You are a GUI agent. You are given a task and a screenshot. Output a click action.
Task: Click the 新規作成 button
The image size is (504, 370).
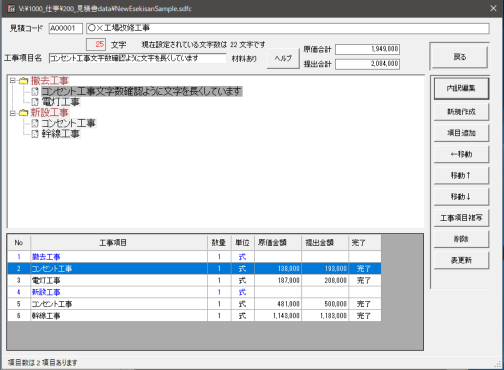pyautogui.click(x=461, y=112)
